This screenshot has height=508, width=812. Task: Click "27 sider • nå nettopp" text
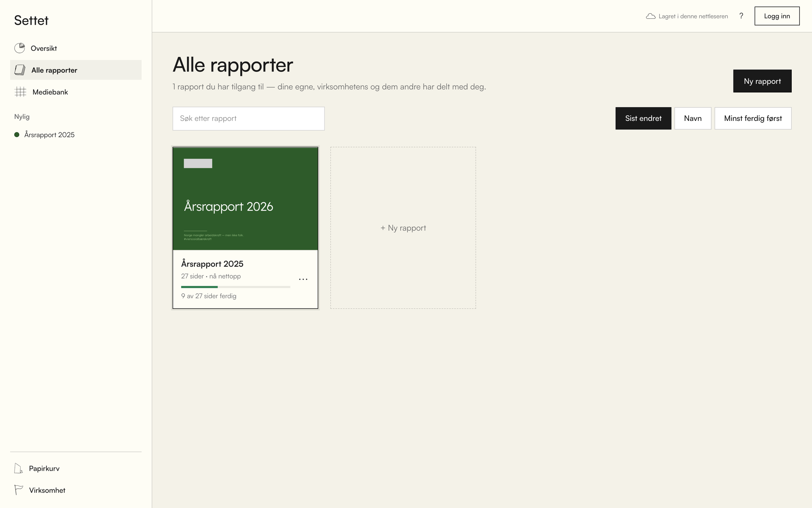coord(211,276)
